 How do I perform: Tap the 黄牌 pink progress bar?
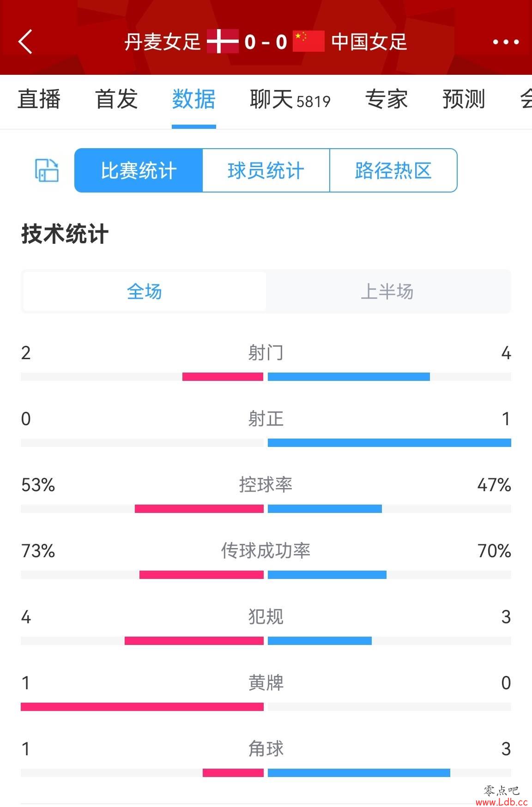(x=142, y=707)
